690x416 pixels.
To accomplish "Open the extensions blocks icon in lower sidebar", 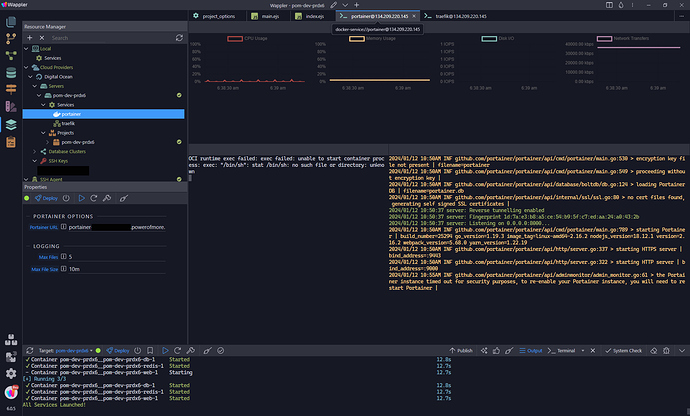I will tap(11, 339).
